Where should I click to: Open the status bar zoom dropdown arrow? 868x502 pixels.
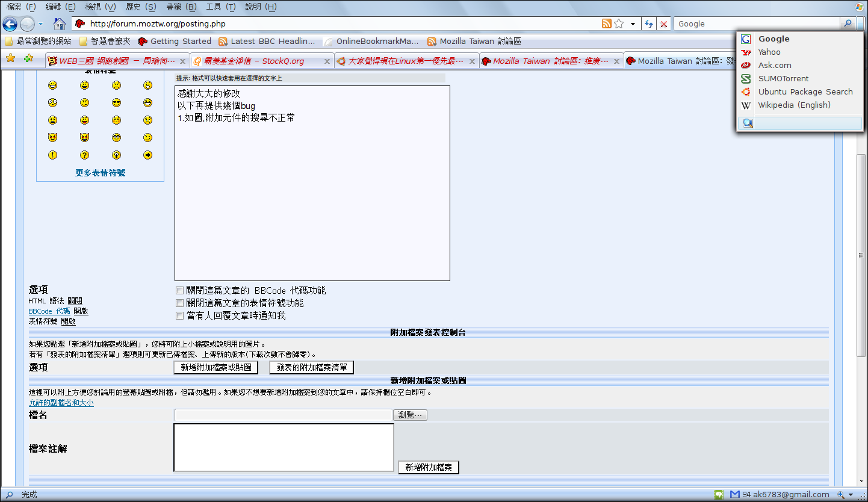(851, 495)
